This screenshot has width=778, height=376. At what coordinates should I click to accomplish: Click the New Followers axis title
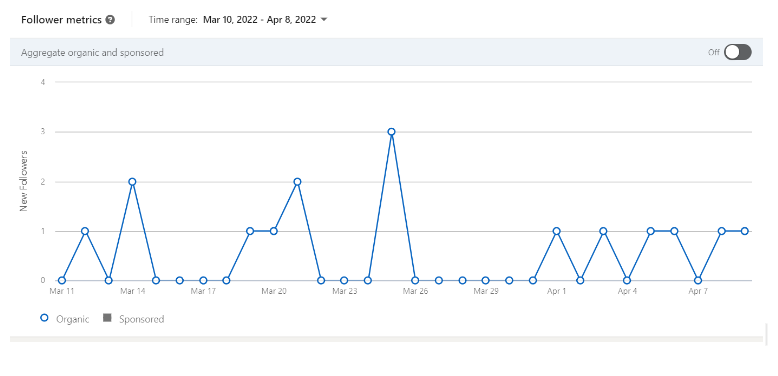click(x=23, y=181)
